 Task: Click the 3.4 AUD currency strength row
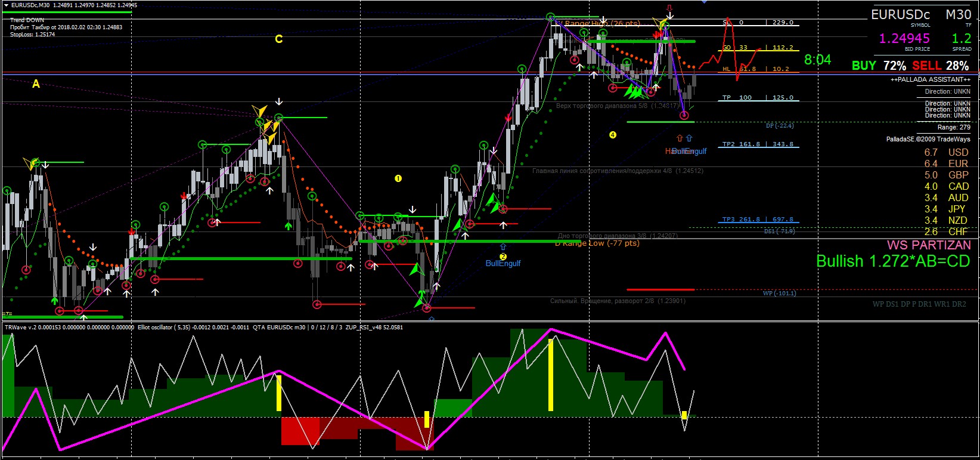pyautogui.click(x=947, y=198)
